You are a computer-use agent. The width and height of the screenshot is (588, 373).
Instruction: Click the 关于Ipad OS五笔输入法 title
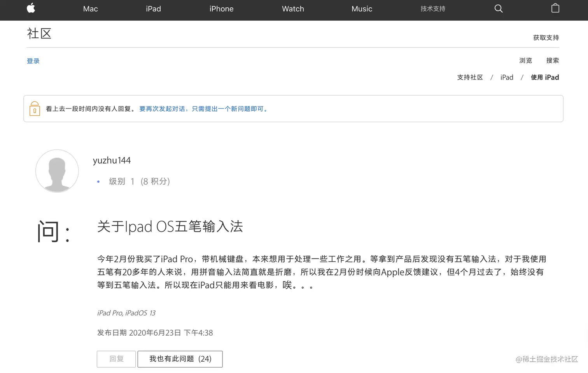(x=170, y=227)
